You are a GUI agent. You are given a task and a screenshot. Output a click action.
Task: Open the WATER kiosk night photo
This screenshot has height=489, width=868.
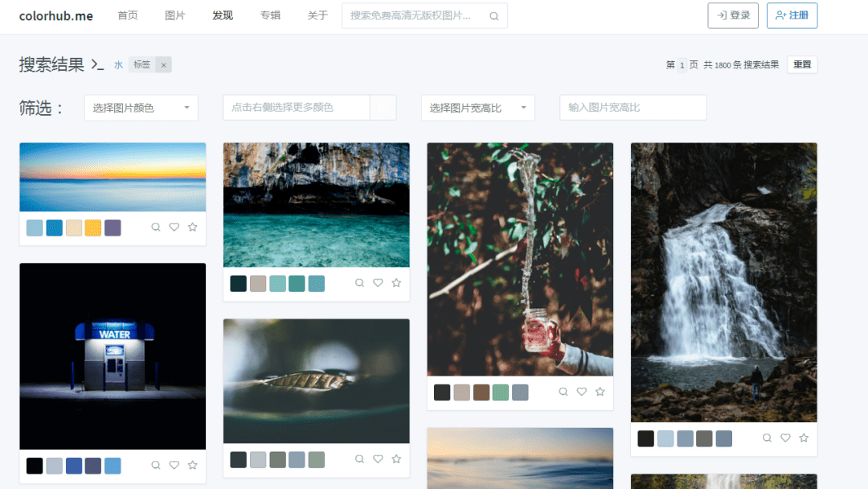113,356
